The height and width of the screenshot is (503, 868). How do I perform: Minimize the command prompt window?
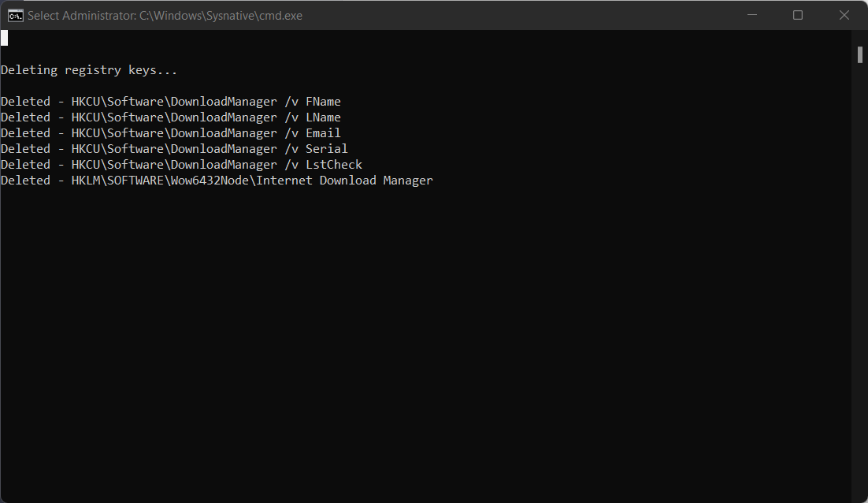[751, 15]
